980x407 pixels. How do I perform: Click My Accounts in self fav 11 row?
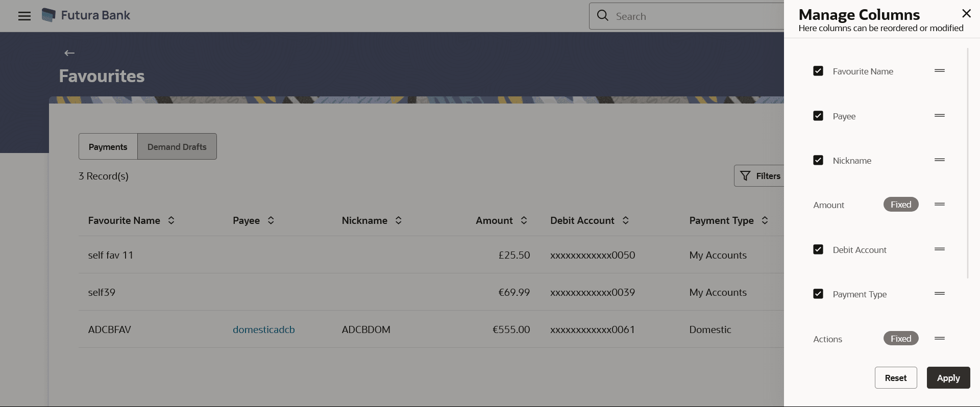tap(718, 255)
